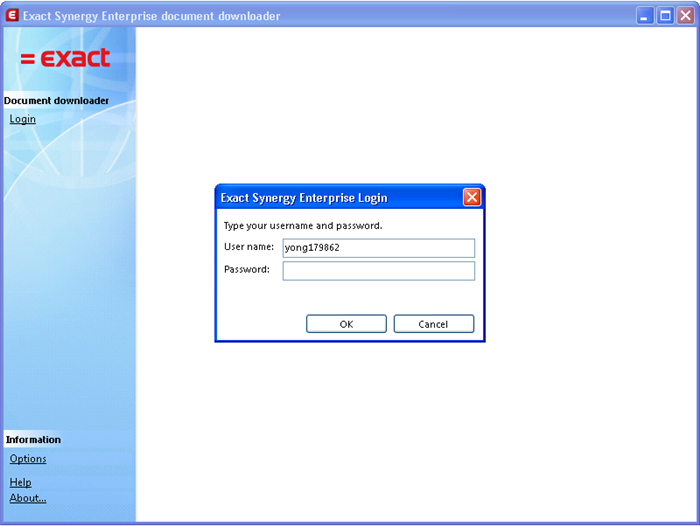
Task: Minimize the document downloader window
Action: tap(645, 16)
